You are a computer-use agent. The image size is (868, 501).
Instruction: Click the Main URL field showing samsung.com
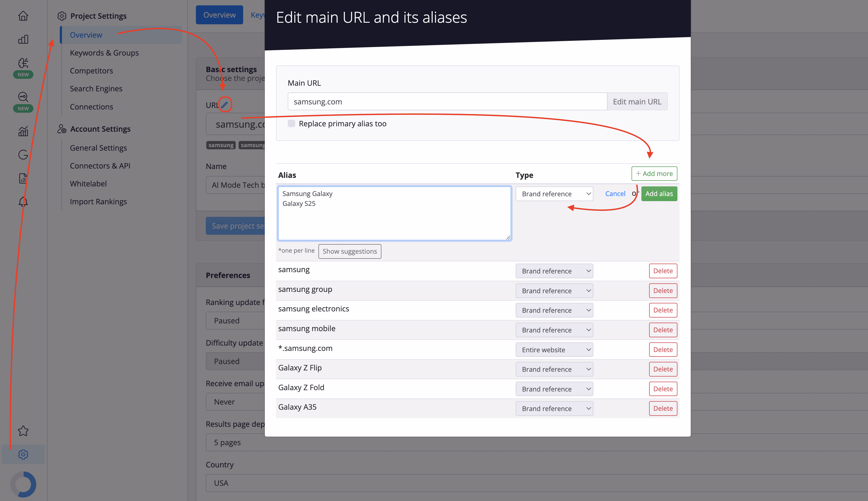[x=447, y=101]
